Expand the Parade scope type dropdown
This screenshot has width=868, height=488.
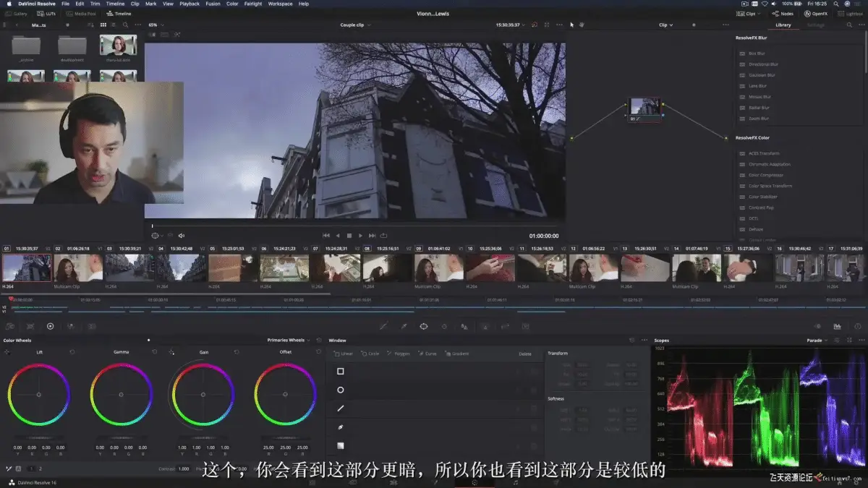coord(817,340)
